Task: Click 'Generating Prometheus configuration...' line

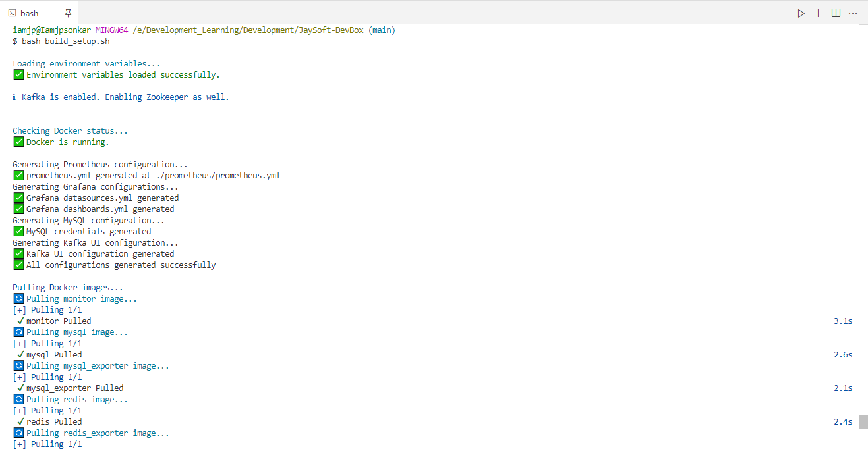Action: tap(100, 165)
